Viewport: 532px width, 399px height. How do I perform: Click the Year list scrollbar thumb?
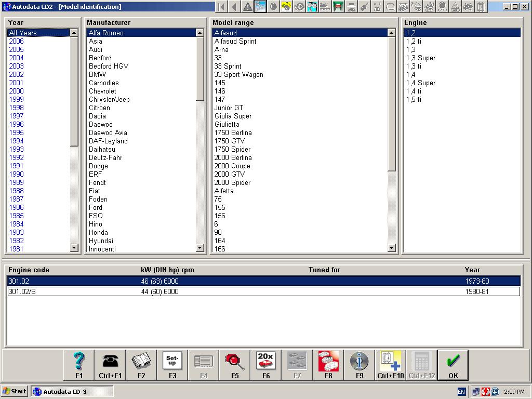point(74,91)
